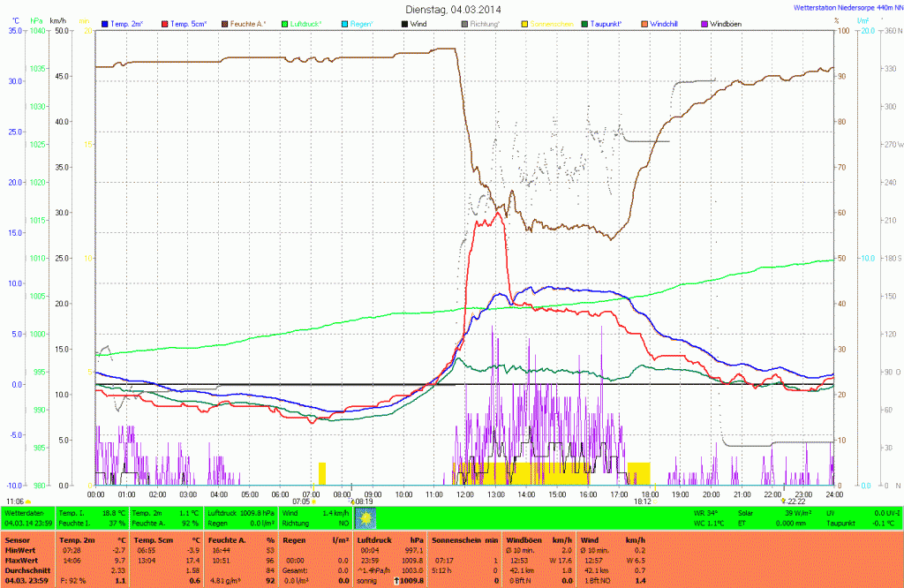Click the Sonnenschein min column header
The height and width of the screenshot is (588, 904).
click(x=458, y=539)
